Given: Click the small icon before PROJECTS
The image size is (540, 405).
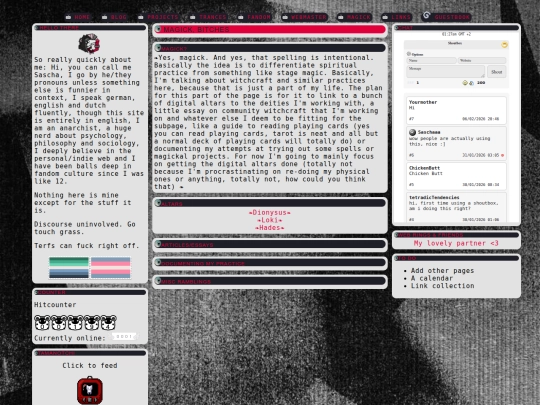Looking at the screenshot, I should click(x=141, y=17).
